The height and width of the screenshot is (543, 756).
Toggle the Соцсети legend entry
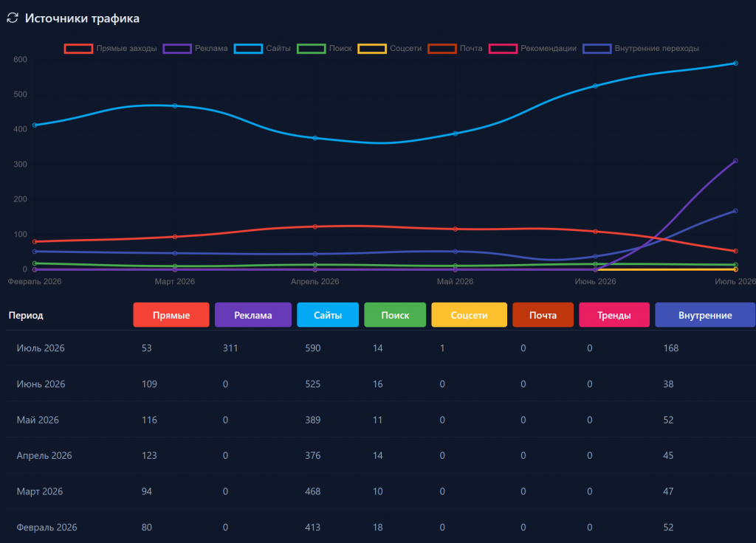coord(390,49)
